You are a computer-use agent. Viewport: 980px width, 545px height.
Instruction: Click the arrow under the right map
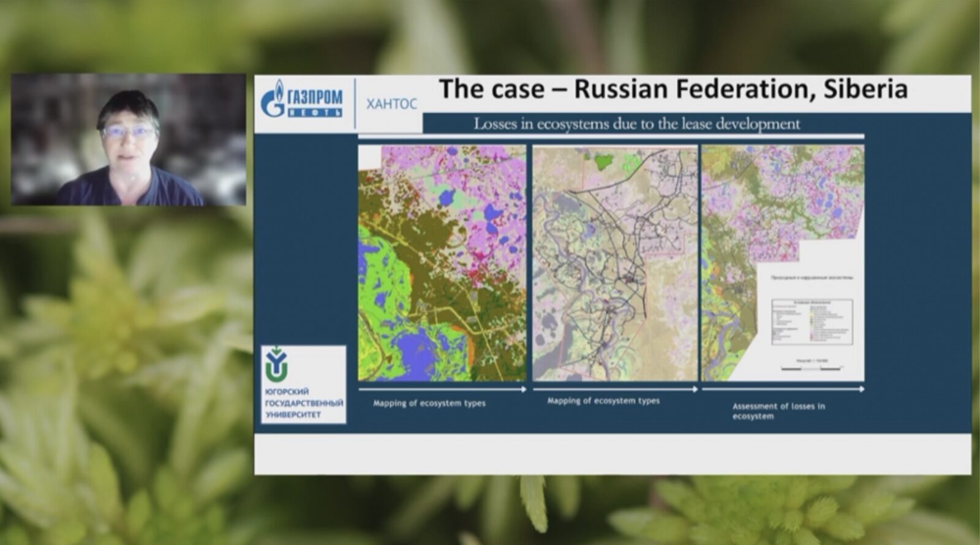click(x=783, y=389)
